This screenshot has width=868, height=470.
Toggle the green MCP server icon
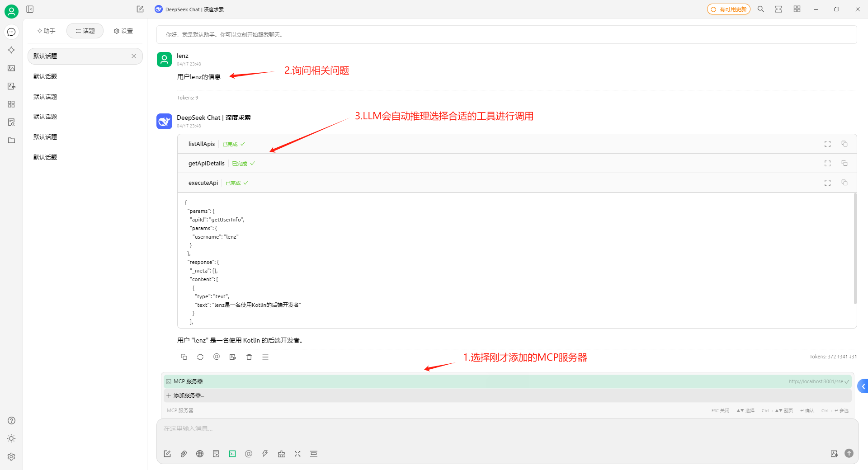[232, 454]
